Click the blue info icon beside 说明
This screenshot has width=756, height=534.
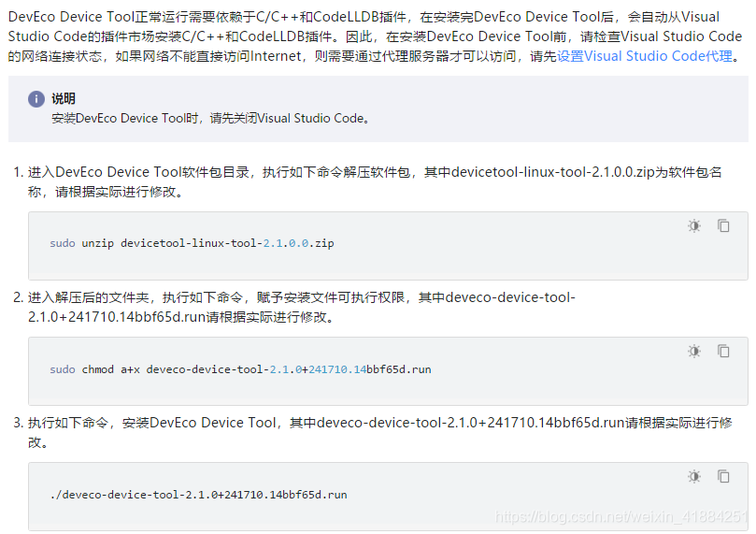(x=36, y=99)
